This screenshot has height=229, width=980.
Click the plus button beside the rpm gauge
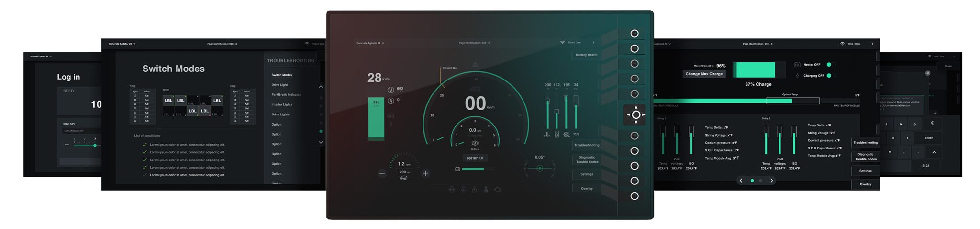point(425,173)
